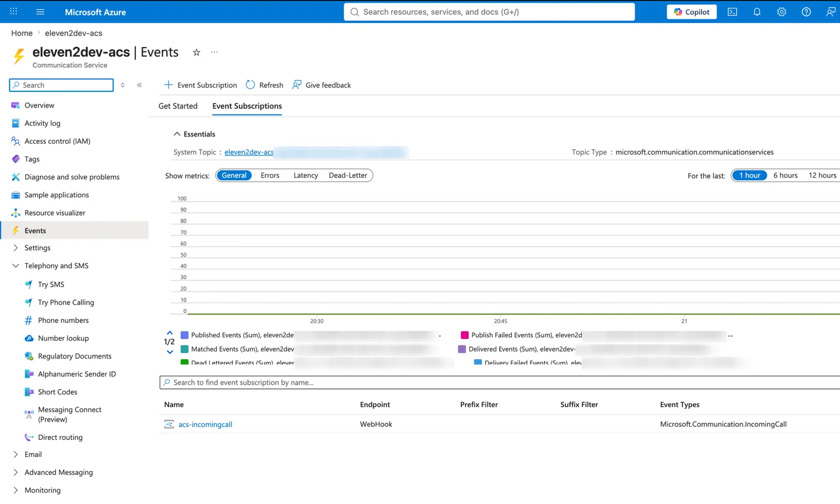Viewport: 840px width, 504px height.
Task: Open the notifications bell
Action: pyautogui.click(x=757, y=12)
